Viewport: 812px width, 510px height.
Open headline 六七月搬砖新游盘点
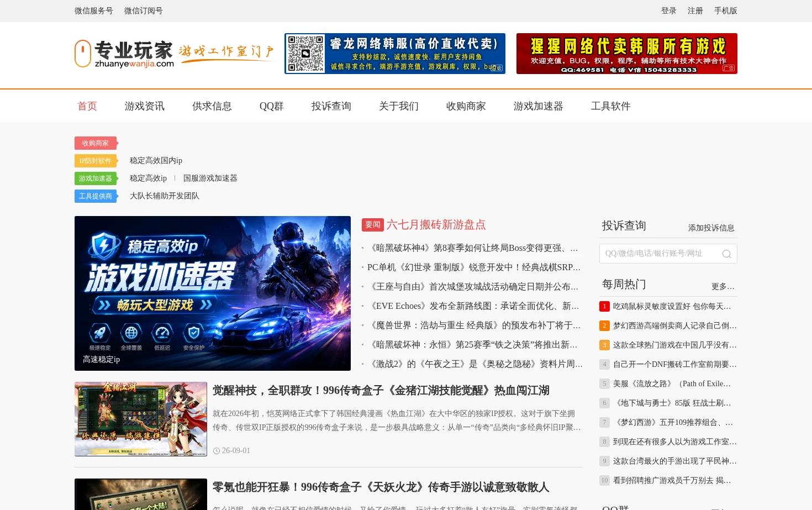[x=436, y=225]
